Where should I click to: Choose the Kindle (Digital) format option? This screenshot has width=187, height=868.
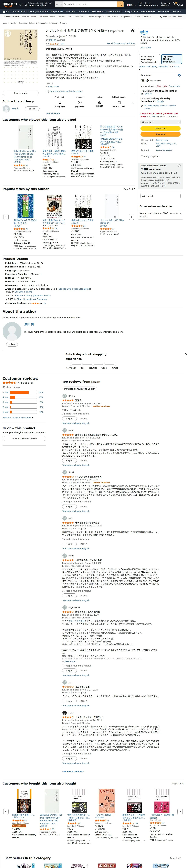(x=149, y=59)
